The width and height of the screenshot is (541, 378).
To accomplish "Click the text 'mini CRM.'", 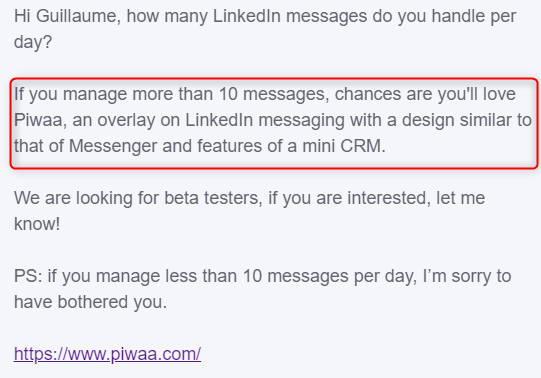I will [344, 146].
